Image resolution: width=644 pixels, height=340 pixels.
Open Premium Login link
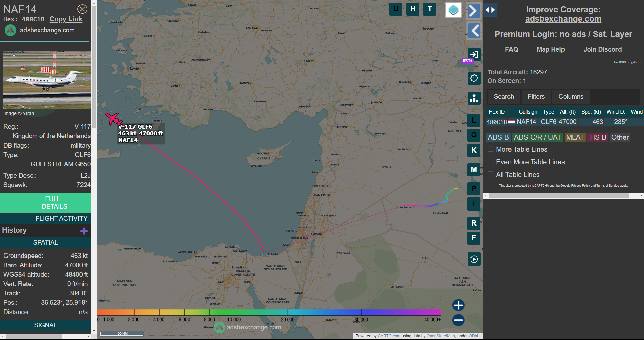(563, 34)
